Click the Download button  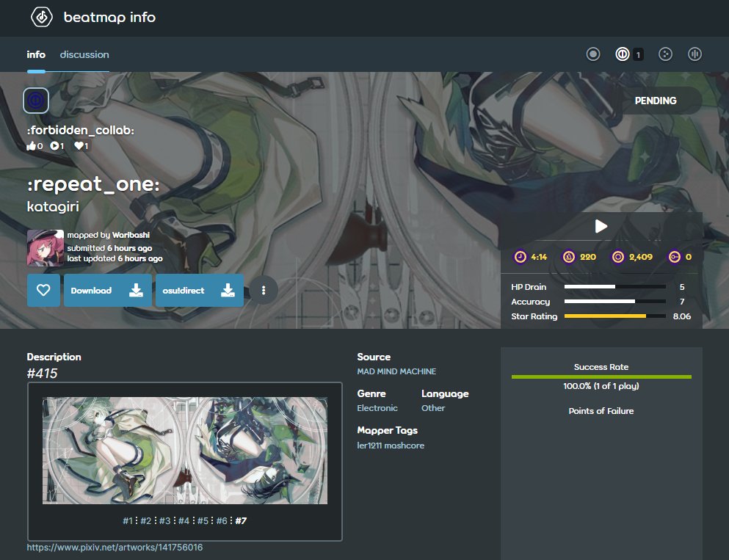[107, 291]
